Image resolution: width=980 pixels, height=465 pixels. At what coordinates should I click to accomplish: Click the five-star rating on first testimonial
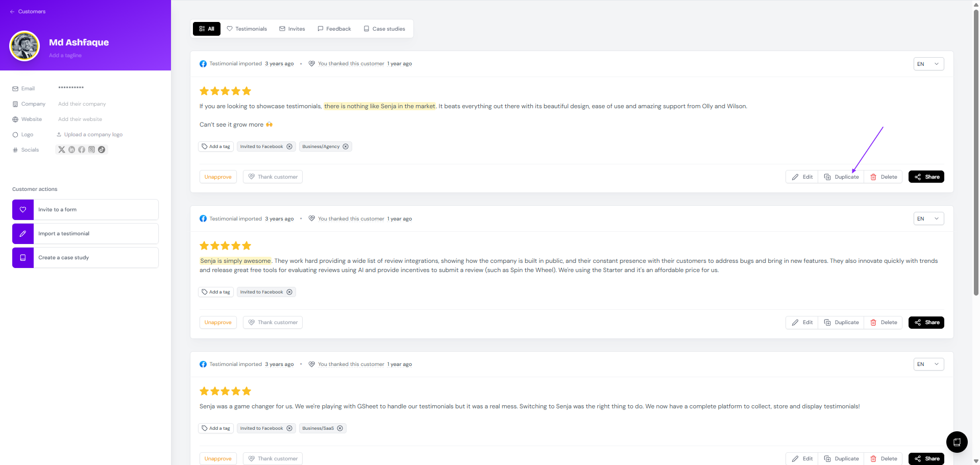(x=225, y=91)
